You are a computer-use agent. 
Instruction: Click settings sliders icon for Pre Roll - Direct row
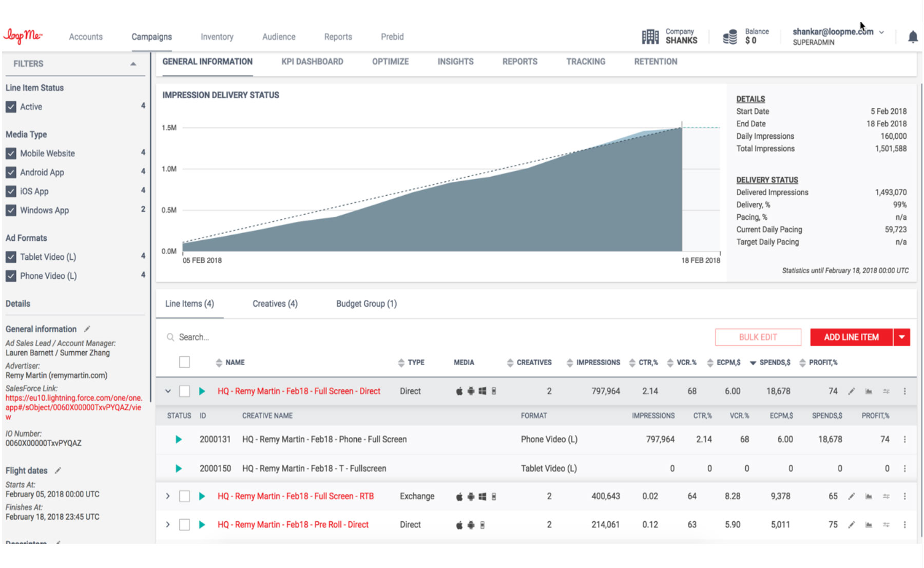coord(886,525)
